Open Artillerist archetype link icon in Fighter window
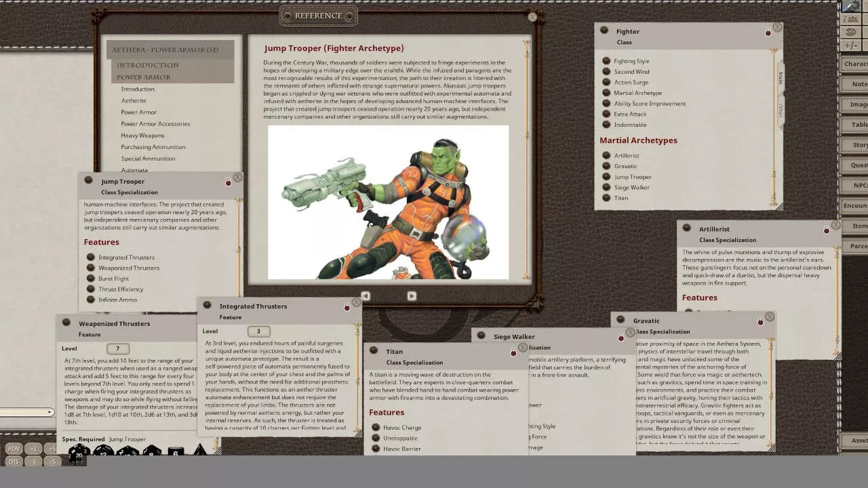The image size is (868, 488). [606, 155]
